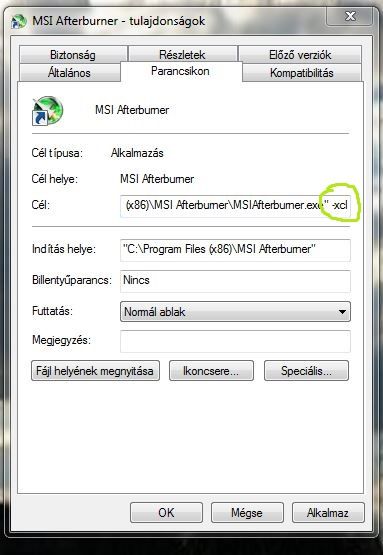Click the MSI Afterburner shortcut icon
383x555 pixels.
pos(47,111)
